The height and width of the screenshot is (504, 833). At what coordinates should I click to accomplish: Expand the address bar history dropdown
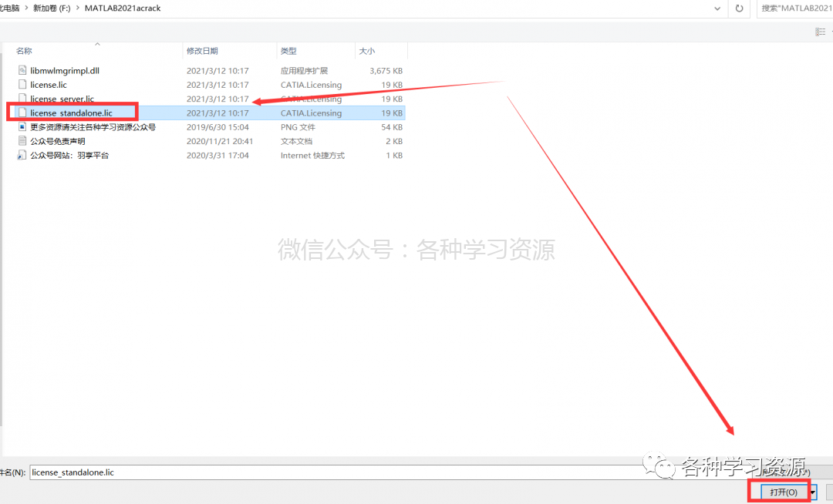[717, 8]
